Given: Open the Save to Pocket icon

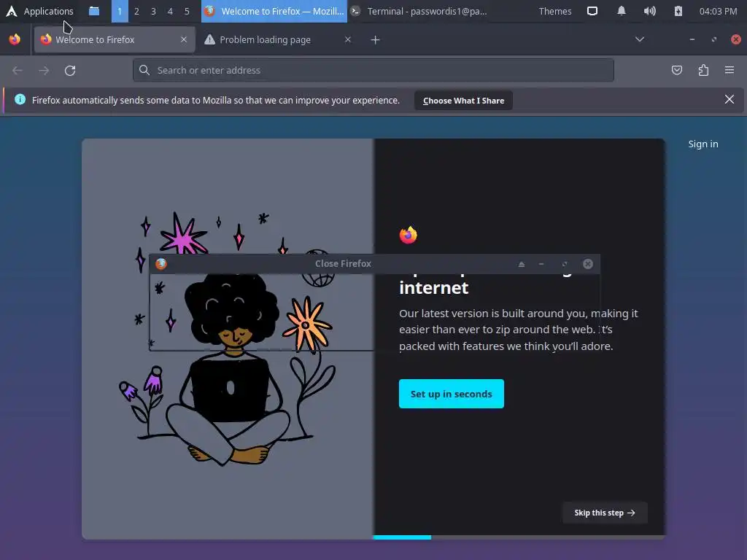Looking at the screenshot, I should [x=677, y=71].
